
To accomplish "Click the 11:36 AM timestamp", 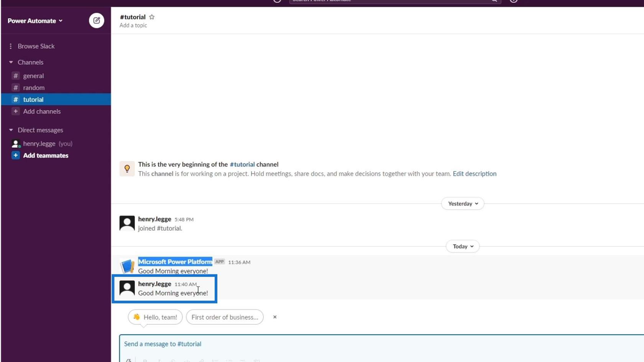I will (239, 262).
